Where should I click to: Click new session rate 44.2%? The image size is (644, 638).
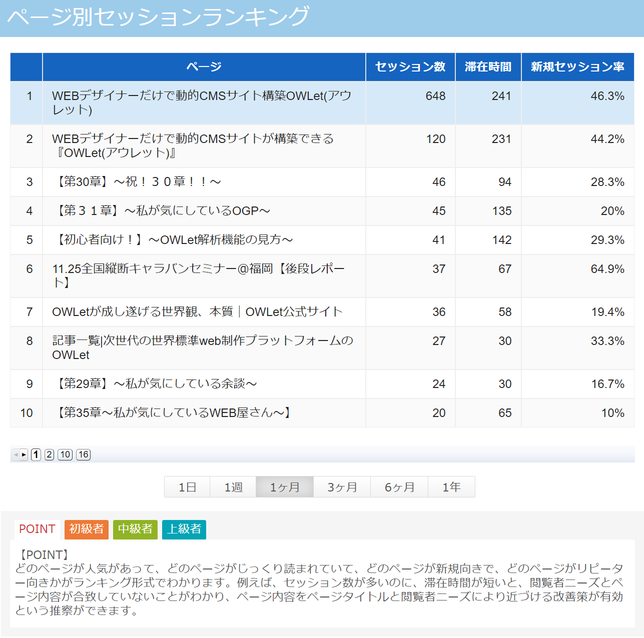607,139
